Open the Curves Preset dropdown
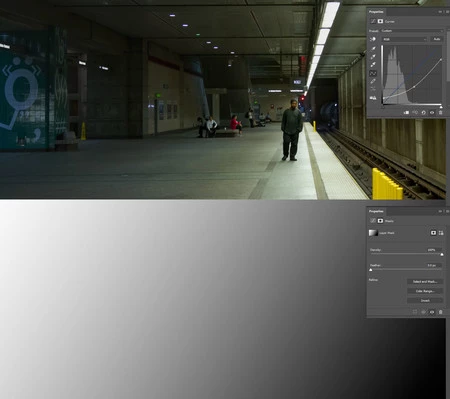The width and height of the screenshot is (450, 399). click(x=412, y=31)
